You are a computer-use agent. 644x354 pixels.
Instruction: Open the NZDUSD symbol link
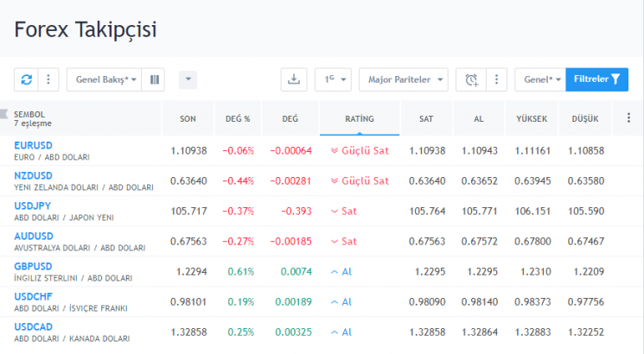[x=33, y=176]
